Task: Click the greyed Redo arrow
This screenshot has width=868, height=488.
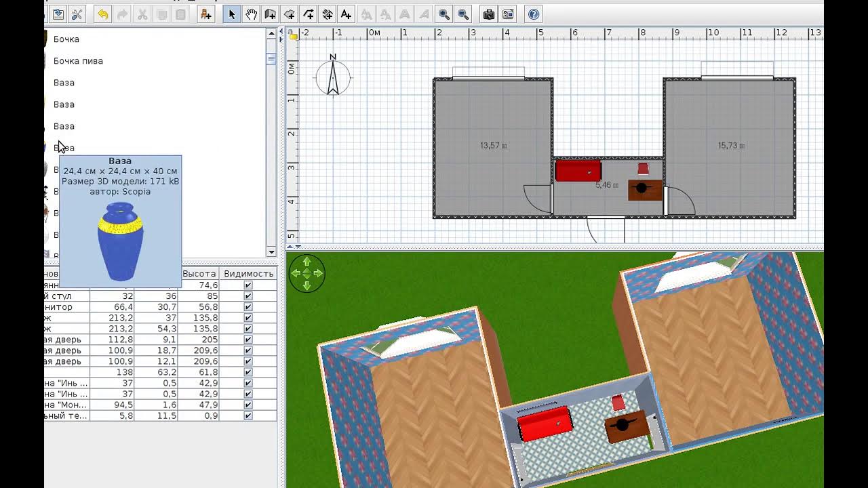Action: (122, 14)
